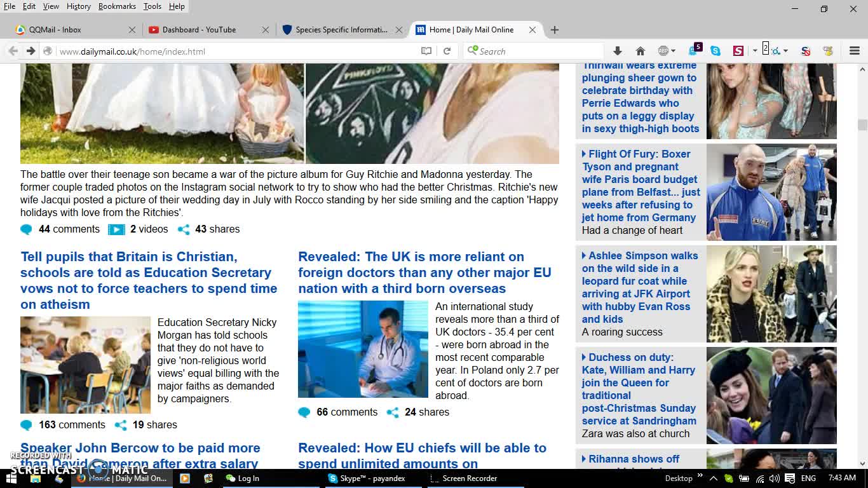The image size is (868, 488).
Task: Open the Tools menu
Action: point(153,6)
